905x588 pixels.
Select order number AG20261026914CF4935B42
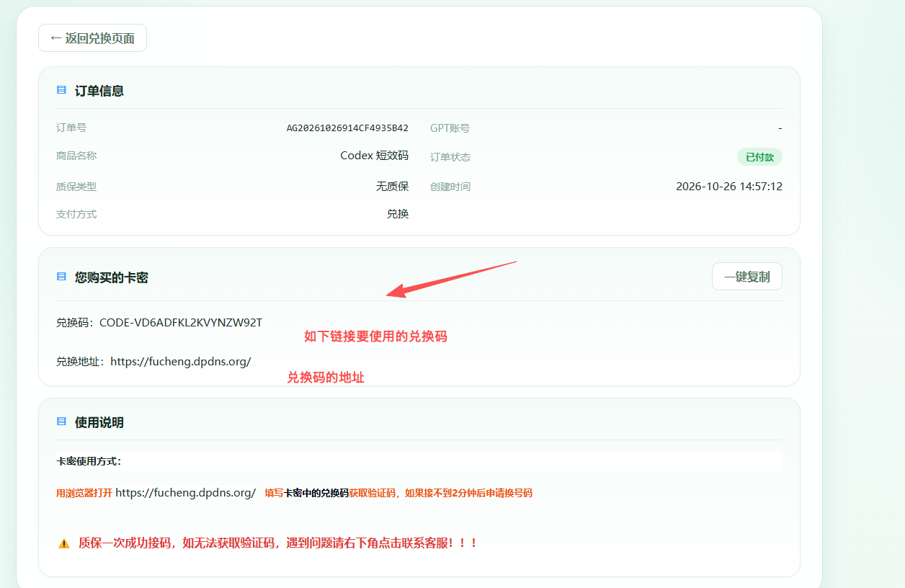coord(347,128)
